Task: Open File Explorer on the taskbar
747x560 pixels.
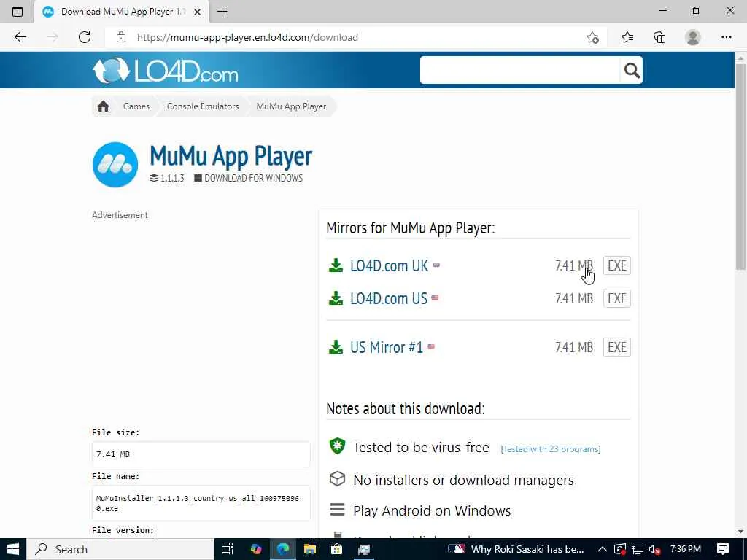Action: click(x=309, y=549)
